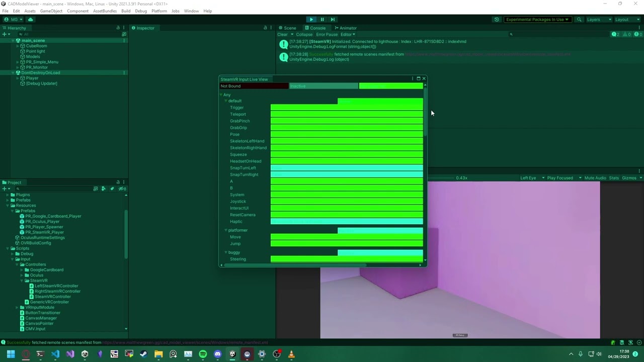The width and height of the screenshot is (644, 362).
Task: Expand CubeRoom object in Hierarchy
Action: click(18, 46)
